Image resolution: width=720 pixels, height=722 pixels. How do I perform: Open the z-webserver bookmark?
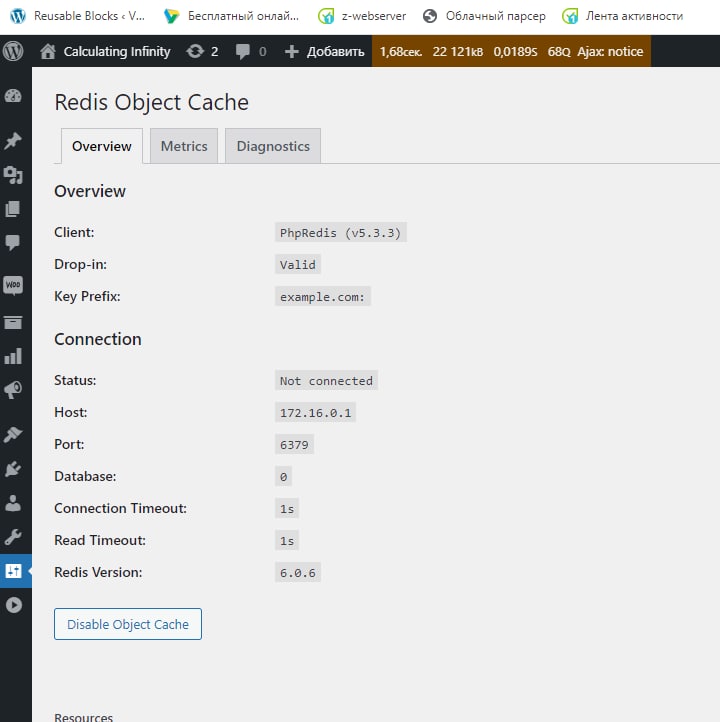[x=362, y=16]
